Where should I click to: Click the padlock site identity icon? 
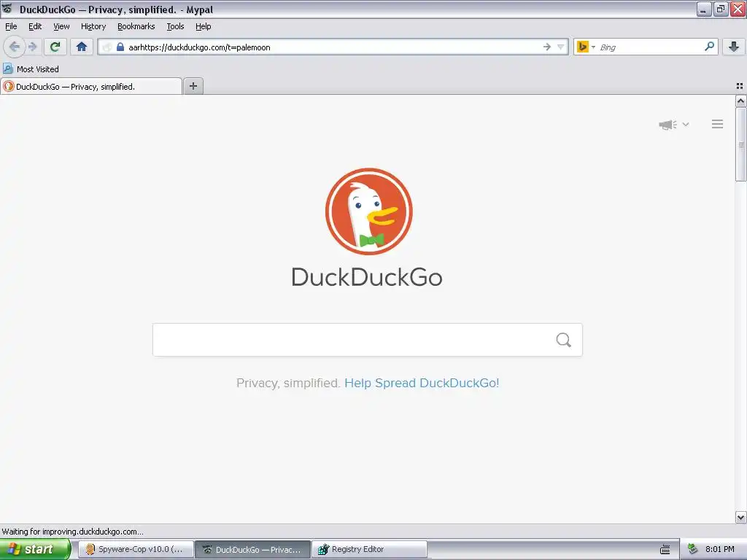[x=120, y=47]
